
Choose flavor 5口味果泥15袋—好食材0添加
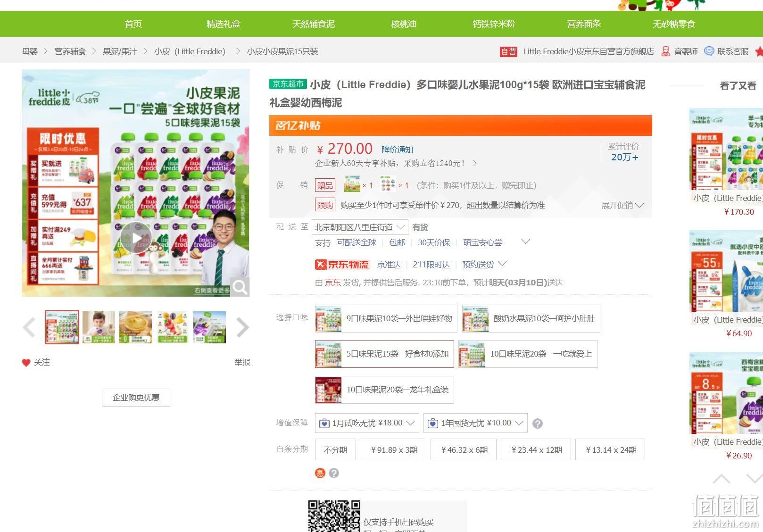384,354
